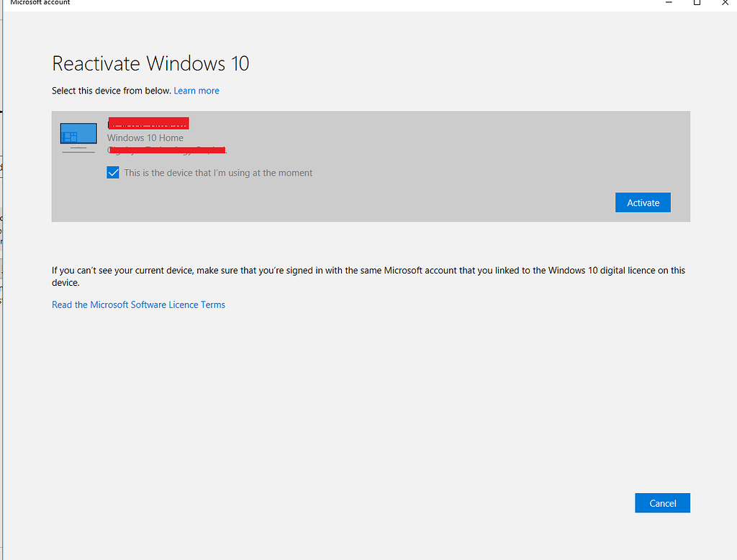Click the redacted manufacturer line under edition

166,150
